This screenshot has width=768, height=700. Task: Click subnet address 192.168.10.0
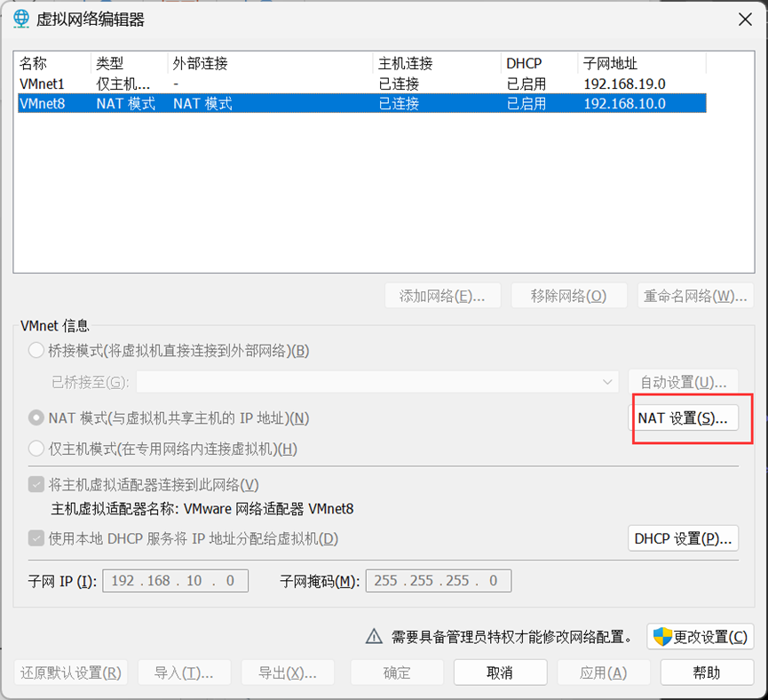(x=624, y=103)
